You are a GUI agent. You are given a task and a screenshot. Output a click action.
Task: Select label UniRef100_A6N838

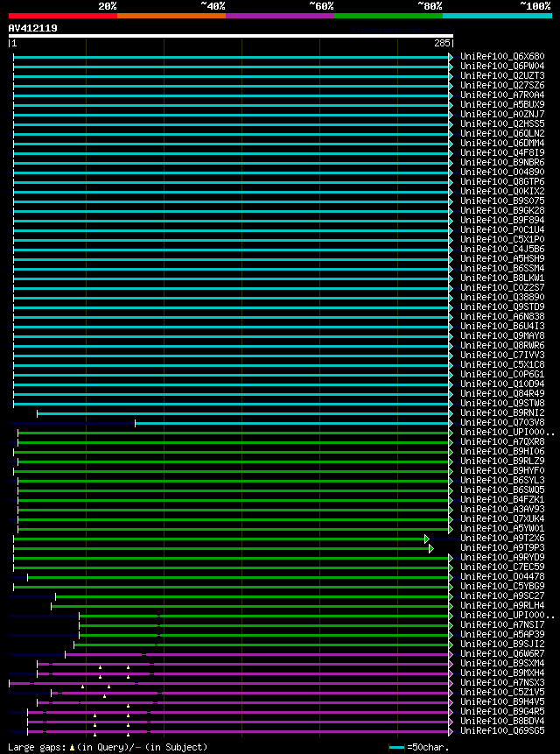[502, 316]
